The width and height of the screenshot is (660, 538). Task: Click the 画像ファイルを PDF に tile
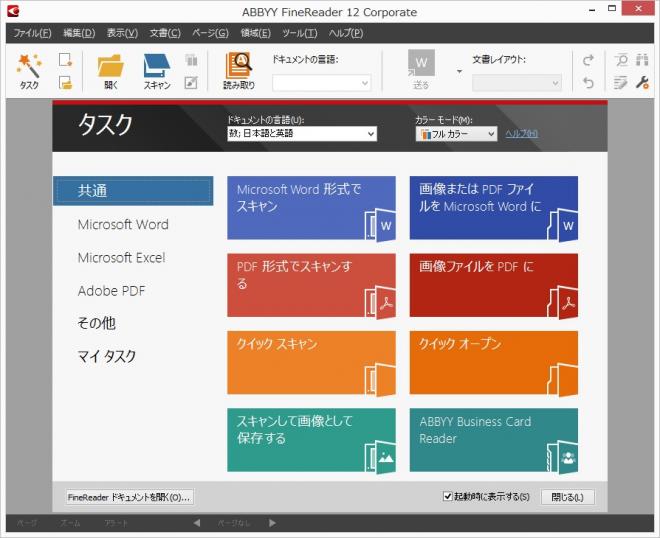pyautogui.click(x=494, y=285)
